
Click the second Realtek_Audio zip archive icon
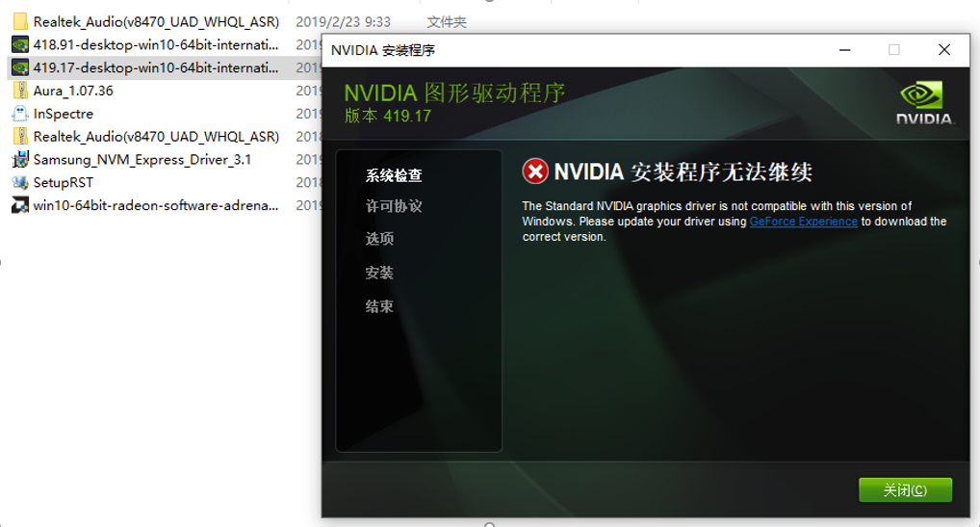(x=20, y=136)
